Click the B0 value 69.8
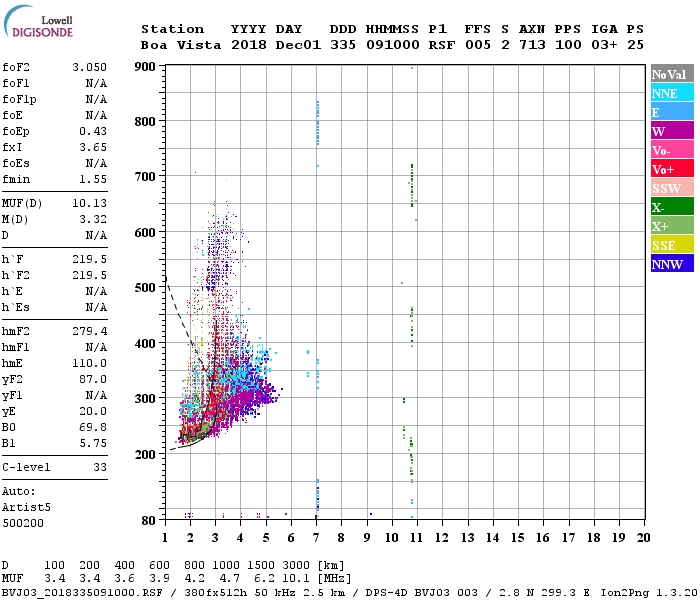This screenshot has height=600, width=700. click(x=93, y=428)
